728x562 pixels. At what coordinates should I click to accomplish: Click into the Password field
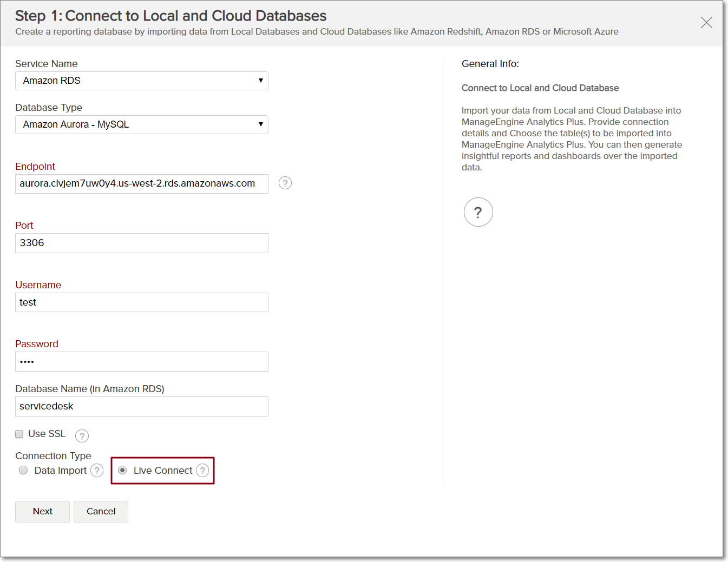pos(142,361)
